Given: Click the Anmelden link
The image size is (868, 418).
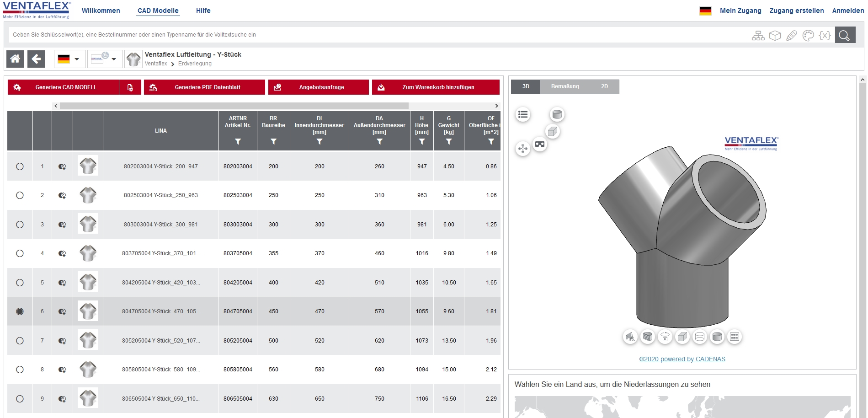Looking at the screenshot, I should tap(848, 11).
